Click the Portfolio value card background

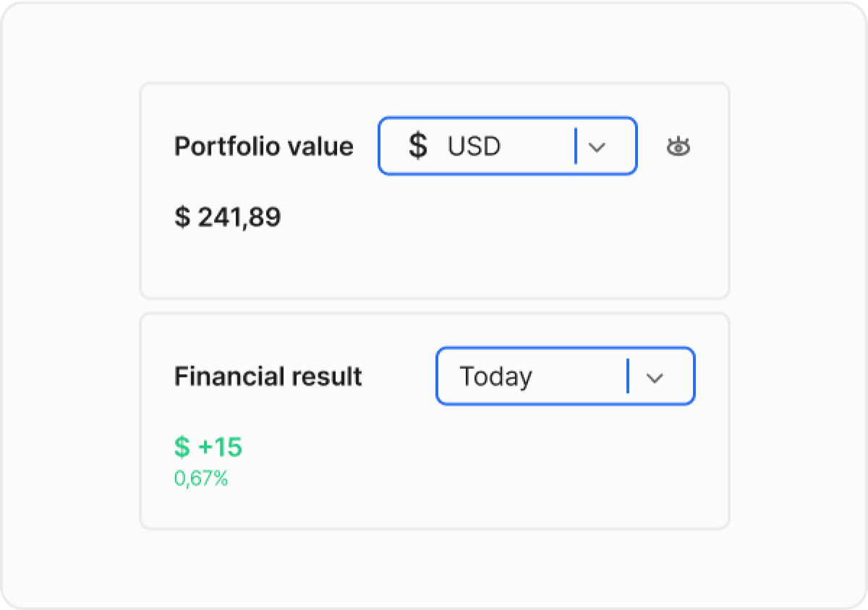435,246
